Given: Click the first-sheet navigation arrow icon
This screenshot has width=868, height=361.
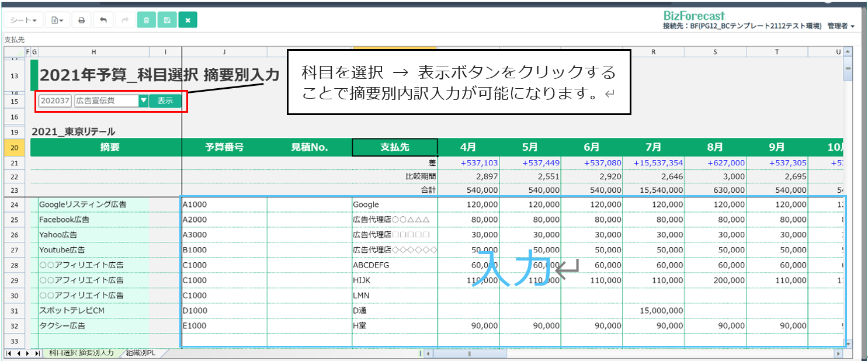Looking at the screenshot, I should 8,353.
